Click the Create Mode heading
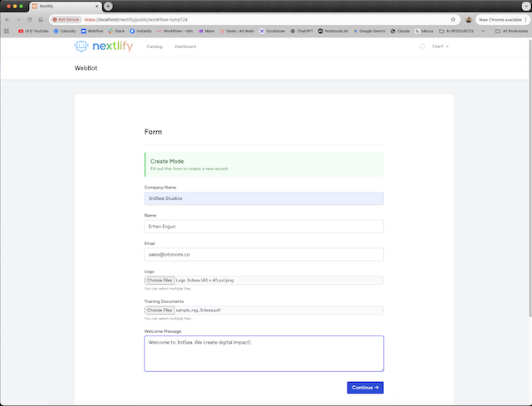Screen dimensions: 532x406 [167, 161]
